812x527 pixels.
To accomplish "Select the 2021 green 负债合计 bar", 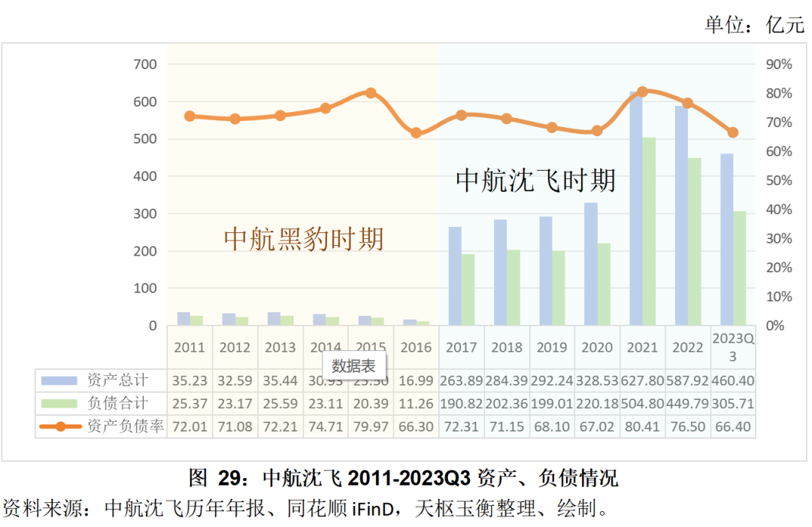I will pyautogui.click(x=649, y=232).
